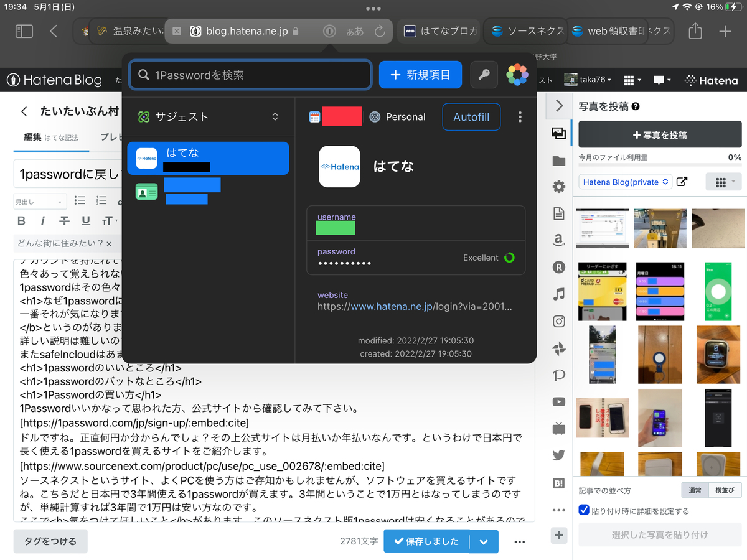
Task: Open the past articles document icon
Action: pyautogui.click(x=558, y=213)
